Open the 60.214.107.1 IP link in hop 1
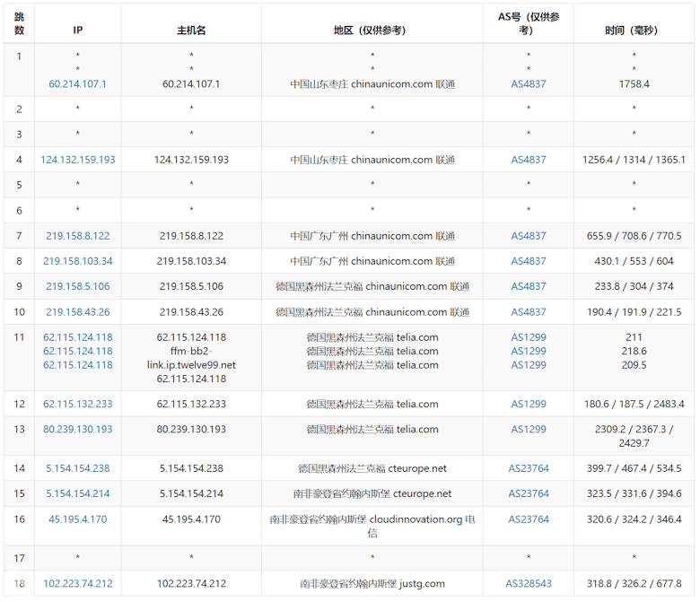This screenshot has height=602, width=700. [78, 84]
